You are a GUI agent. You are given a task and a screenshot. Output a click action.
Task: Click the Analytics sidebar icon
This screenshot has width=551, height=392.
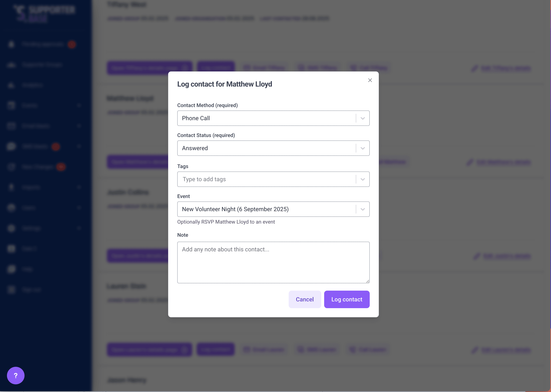11,85
